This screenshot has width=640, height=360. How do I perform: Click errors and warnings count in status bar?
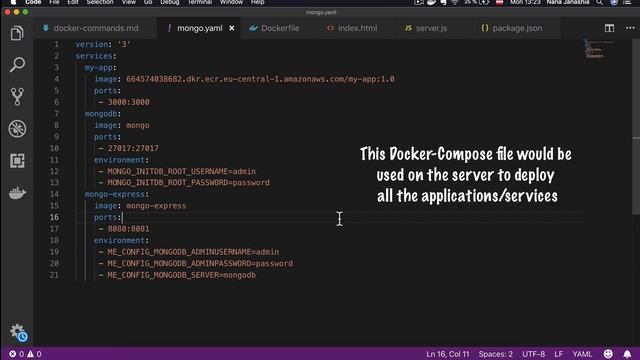[x=25, y=354]
